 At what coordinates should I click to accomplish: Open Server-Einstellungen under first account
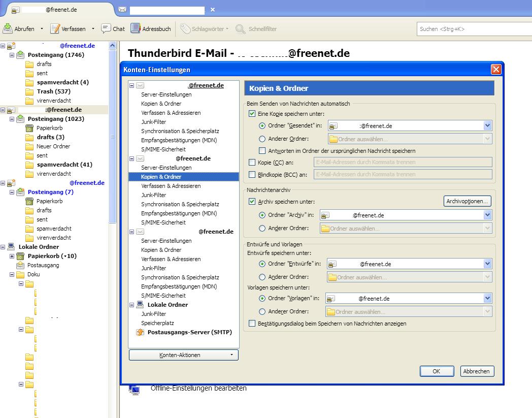tap(167, 94)
